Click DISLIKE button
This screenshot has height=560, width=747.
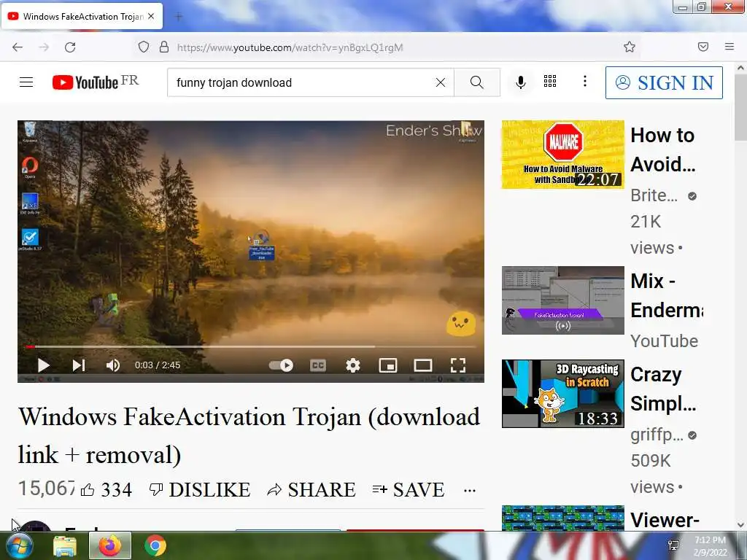pyautogui.click(x=200, y=489)
